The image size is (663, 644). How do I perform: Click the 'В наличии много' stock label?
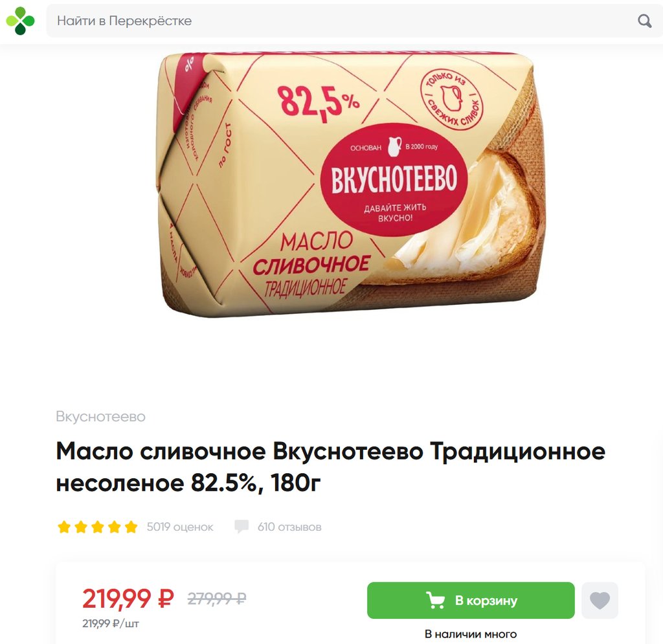[471, 634]
